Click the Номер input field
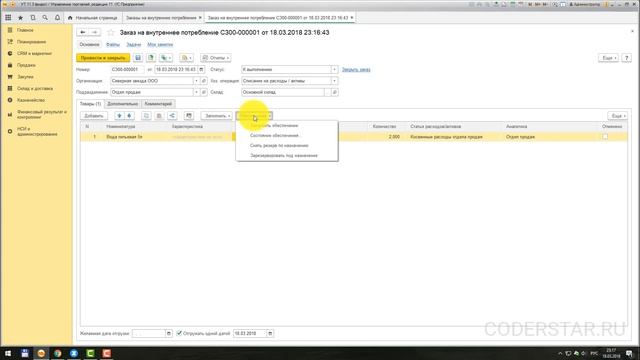This screenshot has height=360, width=640. click(127, 69)
